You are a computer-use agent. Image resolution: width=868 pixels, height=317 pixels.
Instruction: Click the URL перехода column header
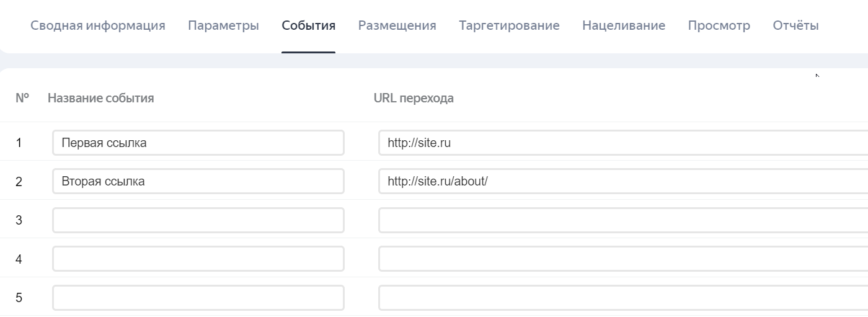tap(414, 98)
